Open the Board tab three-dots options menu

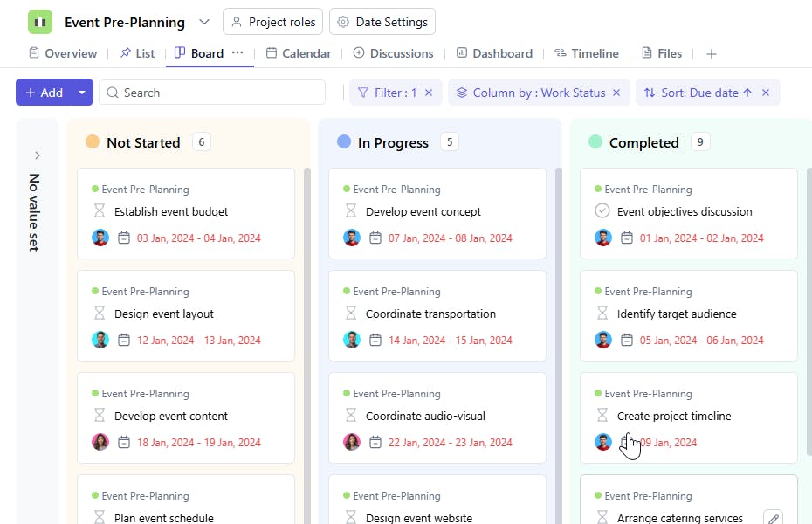coord(237,53)
